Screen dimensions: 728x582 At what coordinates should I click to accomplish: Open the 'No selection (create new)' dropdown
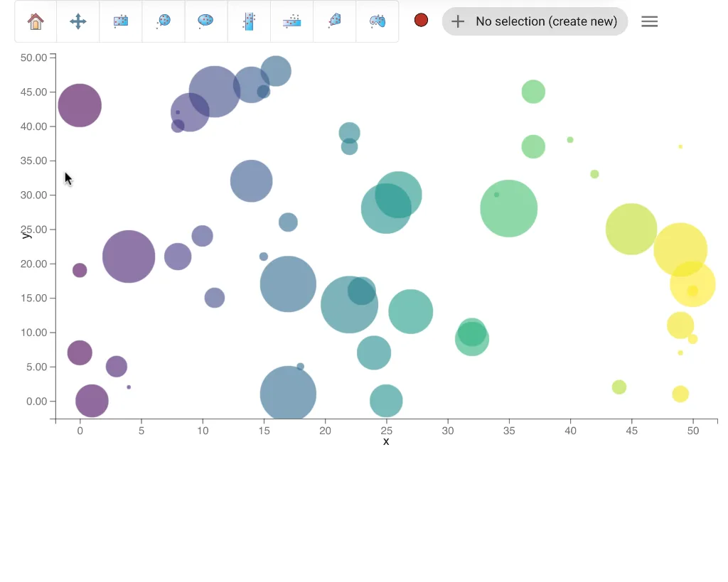[x=535, y=21]
